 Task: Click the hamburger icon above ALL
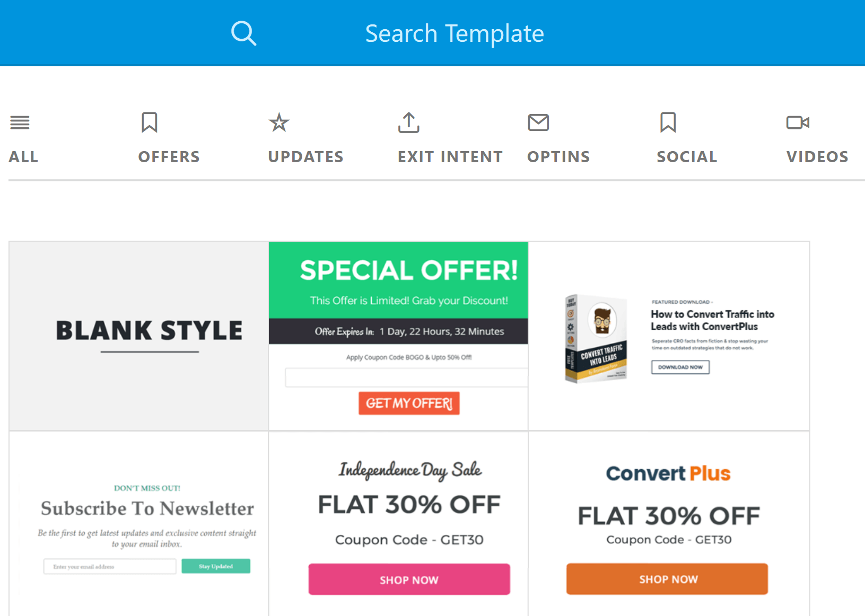[20, 122]
